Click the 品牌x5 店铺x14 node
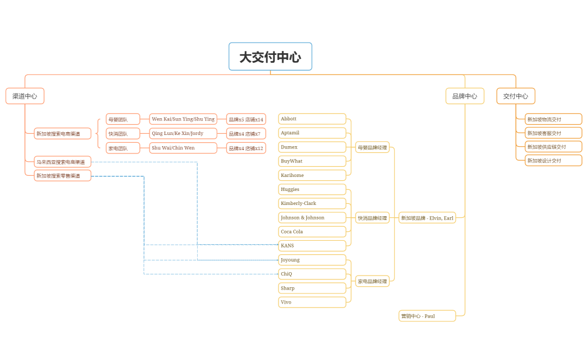Viewport: 588px width, 364px height. click(246, 119)
